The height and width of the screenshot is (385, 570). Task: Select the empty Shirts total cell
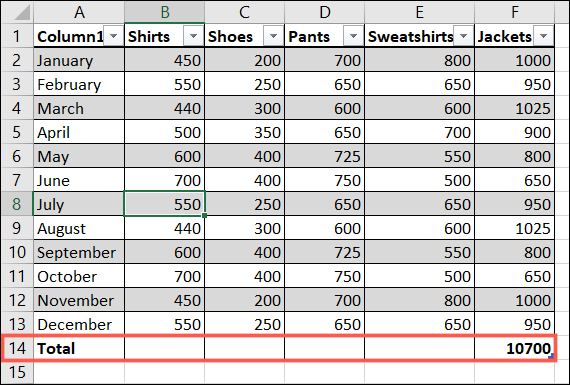click(165, 348)
